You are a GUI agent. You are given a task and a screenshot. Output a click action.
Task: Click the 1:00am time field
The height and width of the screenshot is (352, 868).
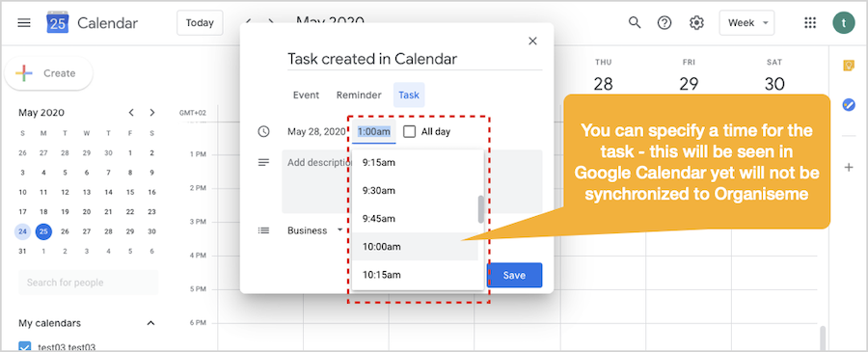coord(373,132)
